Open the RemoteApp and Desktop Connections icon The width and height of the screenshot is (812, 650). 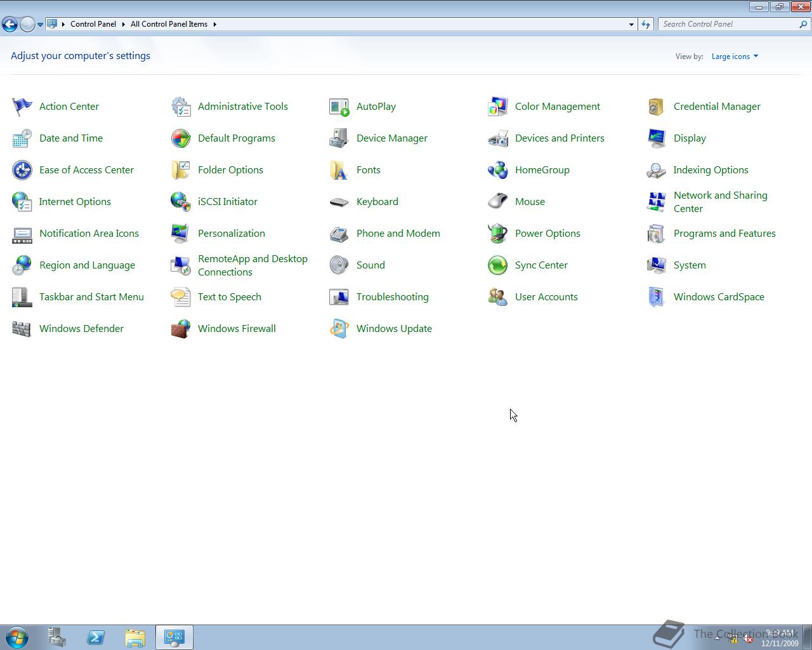[x=181, y=265]
